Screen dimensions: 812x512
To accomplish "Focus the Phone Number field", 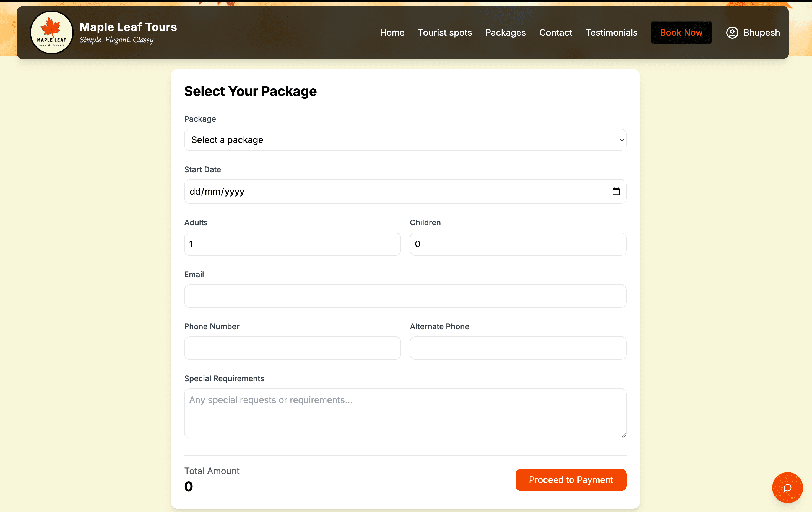I will tap(292, 348).
